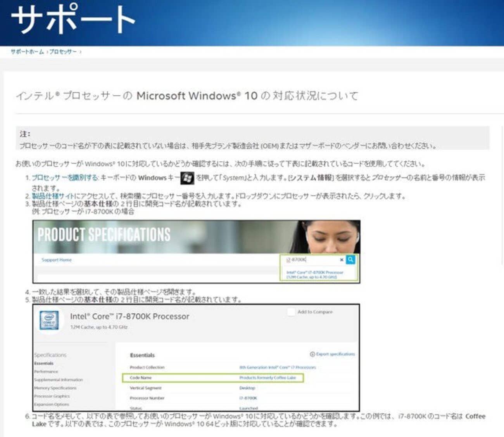Select Performance in the Specifications sidebar

(x=46, y=371)
